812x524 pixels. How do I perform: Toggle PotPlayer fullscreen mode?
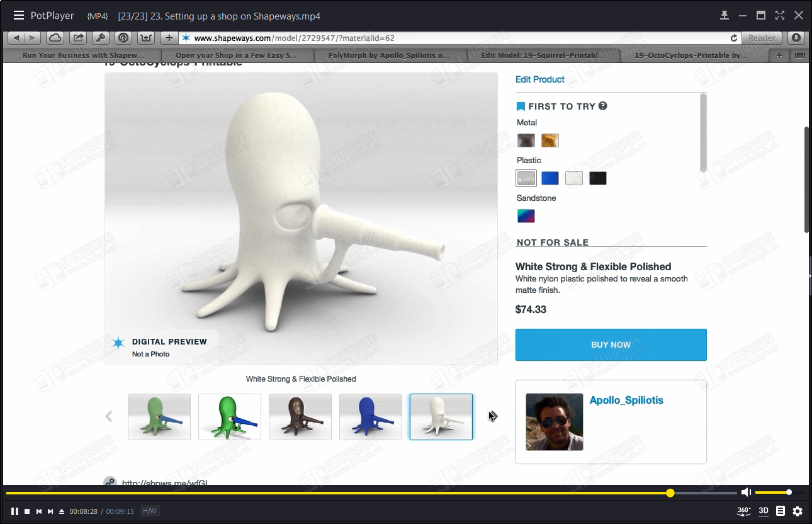[780, 15]
